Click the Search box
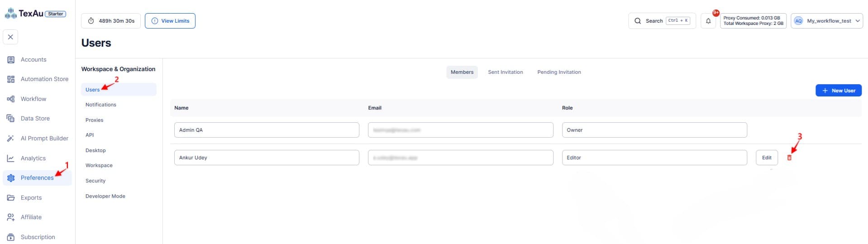 pyautogui.click(x=662, y=21)
